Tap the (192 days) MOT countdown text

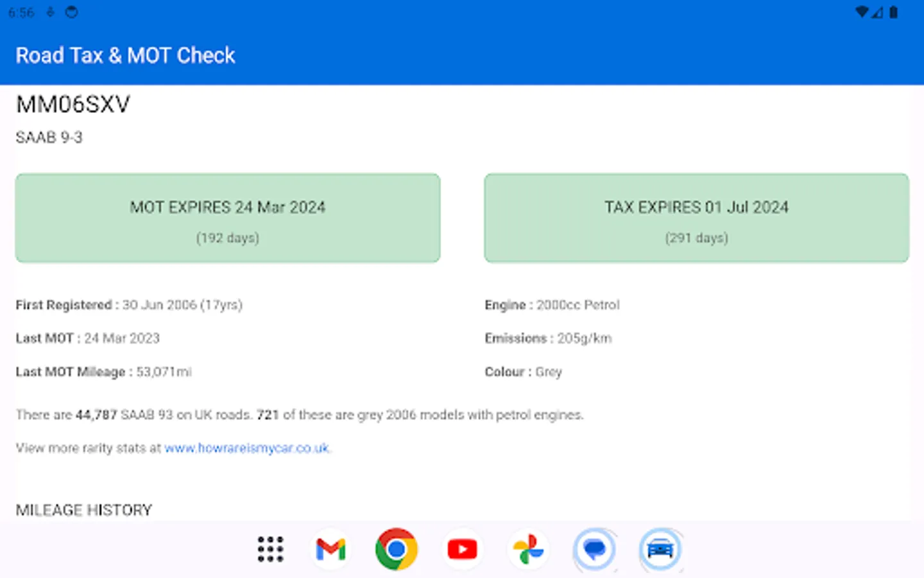coord(228,238)
